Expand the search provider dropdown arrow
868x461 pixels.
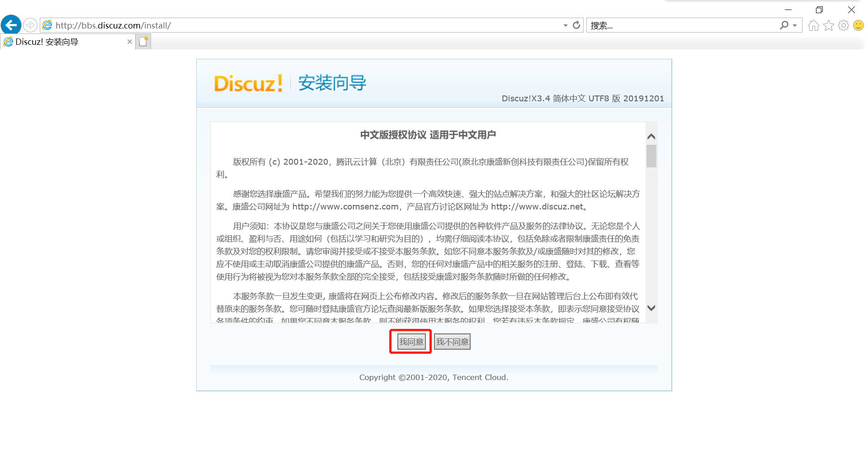tap(795, 25)
